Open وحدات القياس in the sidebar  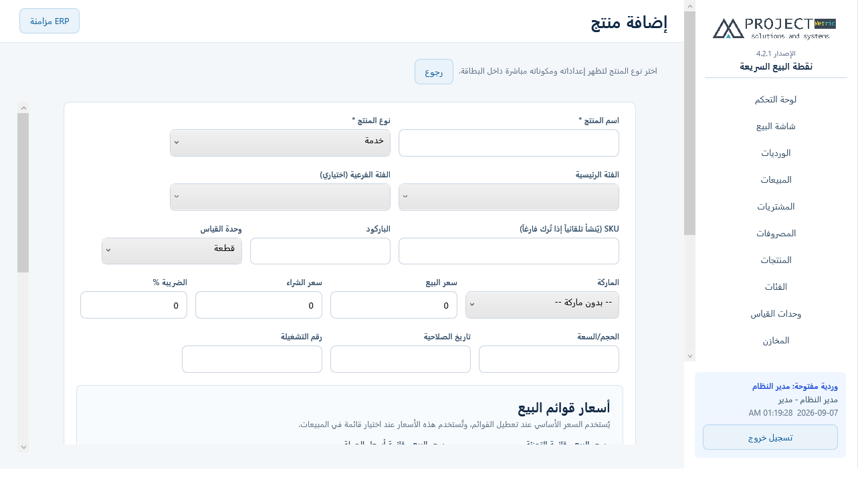tap(776, 313)
